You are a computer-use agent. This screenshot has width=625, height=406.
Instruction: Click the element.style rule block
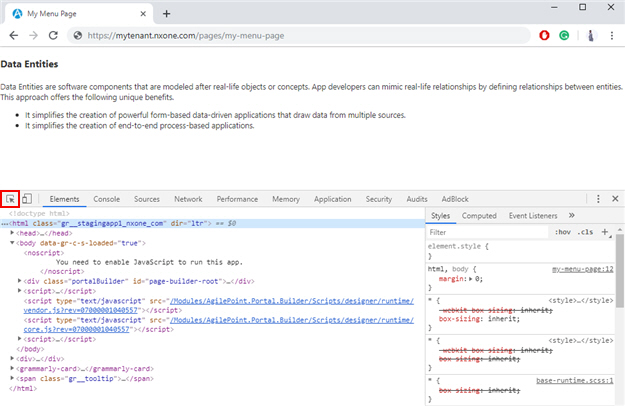(521, 251)
